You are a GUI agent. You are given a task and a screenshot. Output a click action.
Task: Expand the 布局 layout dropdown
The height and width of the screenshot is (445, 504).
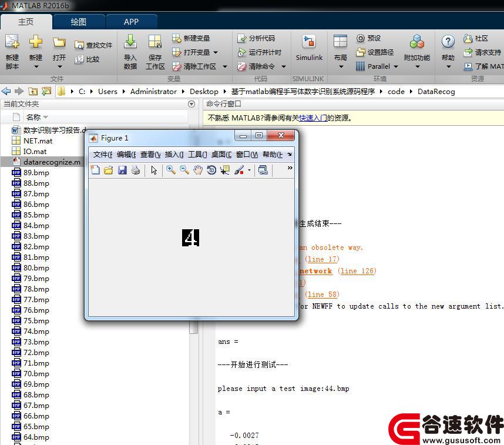pos(341,67)
